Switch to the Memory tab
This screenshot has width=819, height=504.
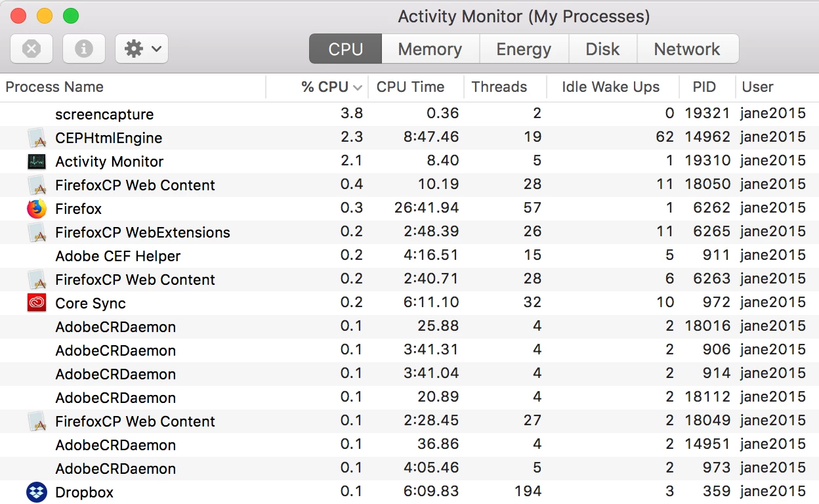[x=430, y=49]
